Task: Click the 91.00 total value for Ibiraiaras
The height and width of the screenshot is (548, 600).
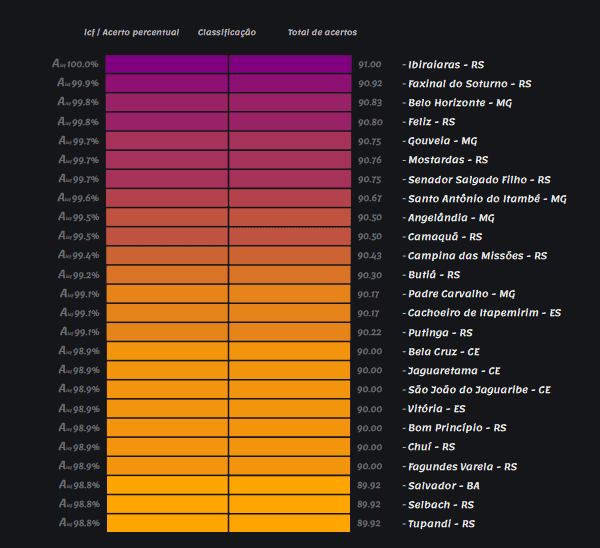Action: coord(369,64)
